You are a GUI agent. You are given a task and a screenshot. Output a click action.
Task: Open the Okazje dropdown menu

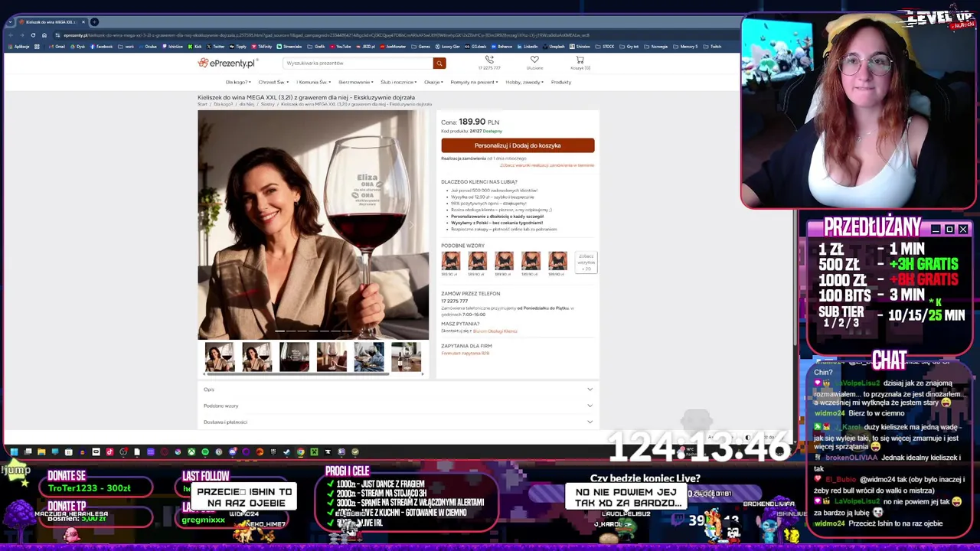pyautogui.click(x=433, y=82)
